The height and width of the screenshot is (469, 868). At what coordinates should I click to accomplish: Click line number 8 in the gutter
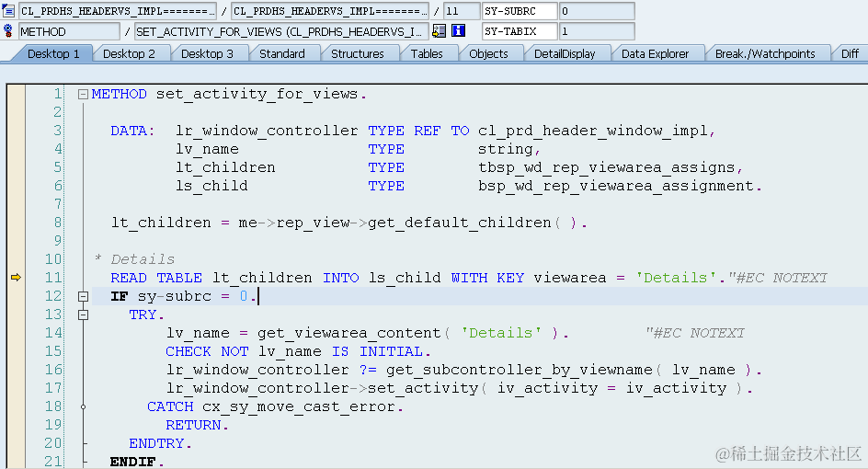click(x=58, y=223)
